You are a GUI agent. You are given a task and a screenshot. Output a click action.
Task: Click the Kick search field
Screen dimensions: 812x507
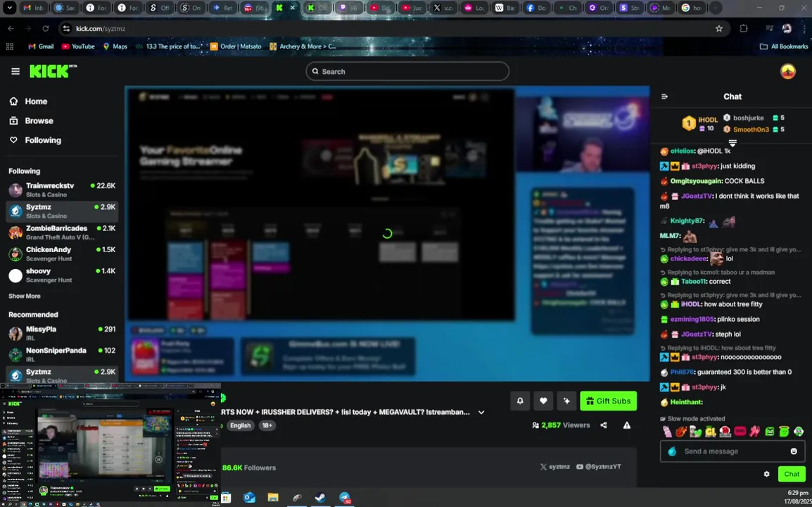(407, 72)
